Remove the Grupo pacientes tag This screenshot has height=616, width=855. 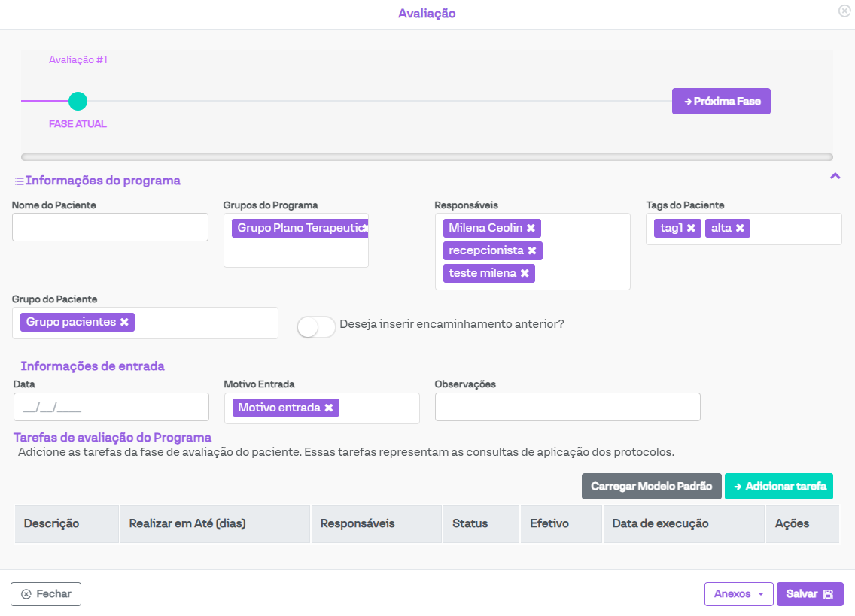pos(125,322)
